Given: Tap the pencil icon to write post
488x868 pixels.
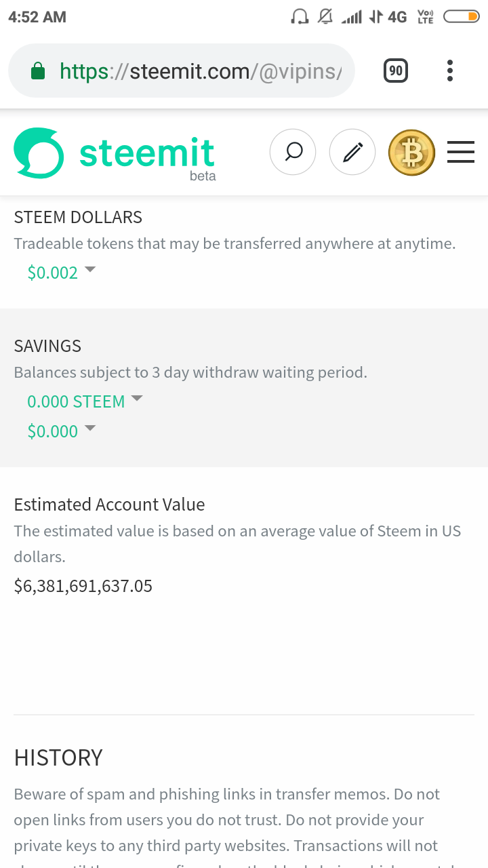Looking at the screenshot, I should (x=352, y=152).
